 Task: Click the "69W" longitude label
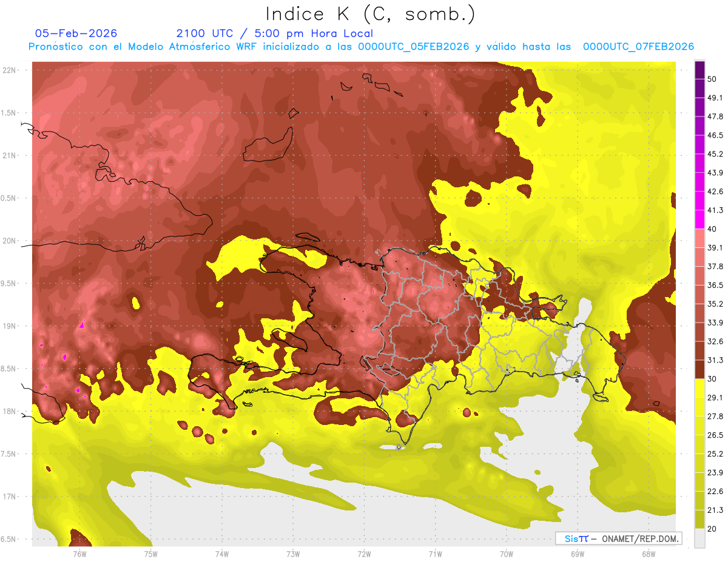[577, 554]
